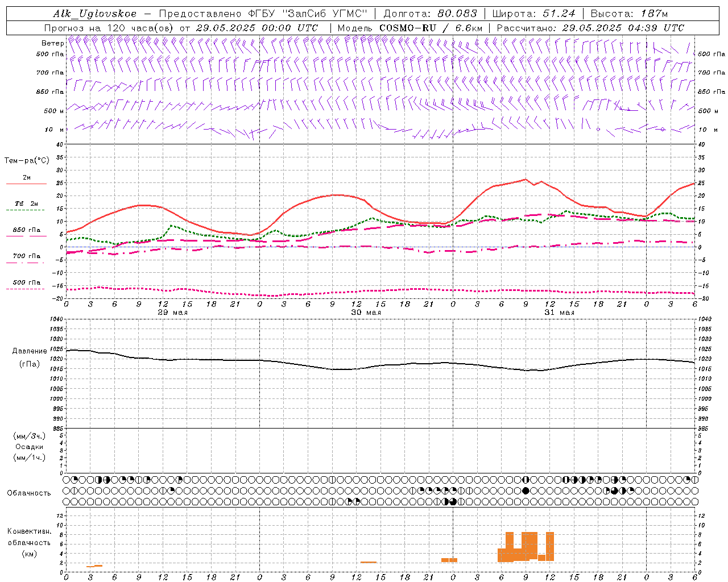
Task: Select the "Высота: 187м" elevation text
Action: (629, 14)
